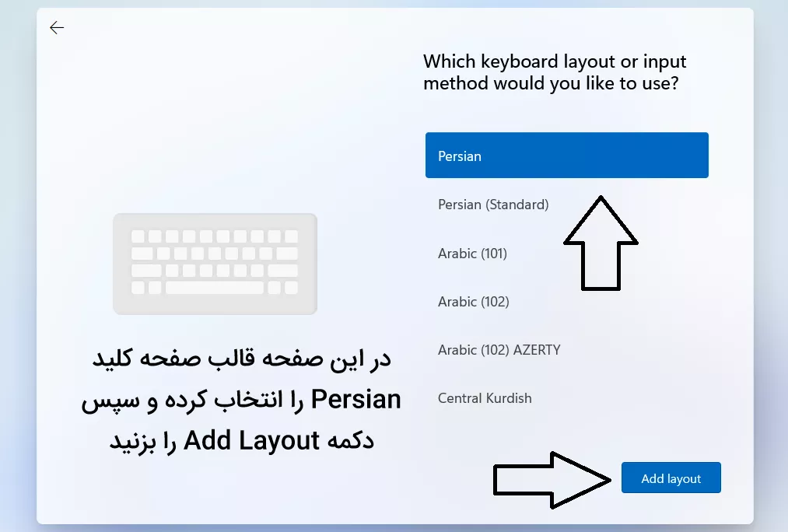The image size is (788, 532).
Task: Click the word 'input' in the heading
Action: point(664,61)
